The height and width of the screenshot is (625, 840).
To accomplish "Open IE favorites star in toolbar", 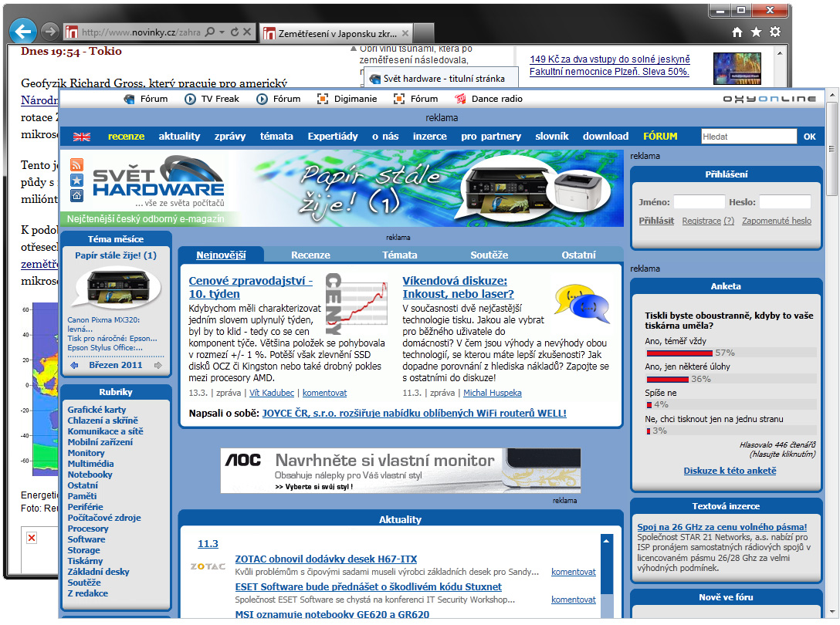I will point(756,32).
